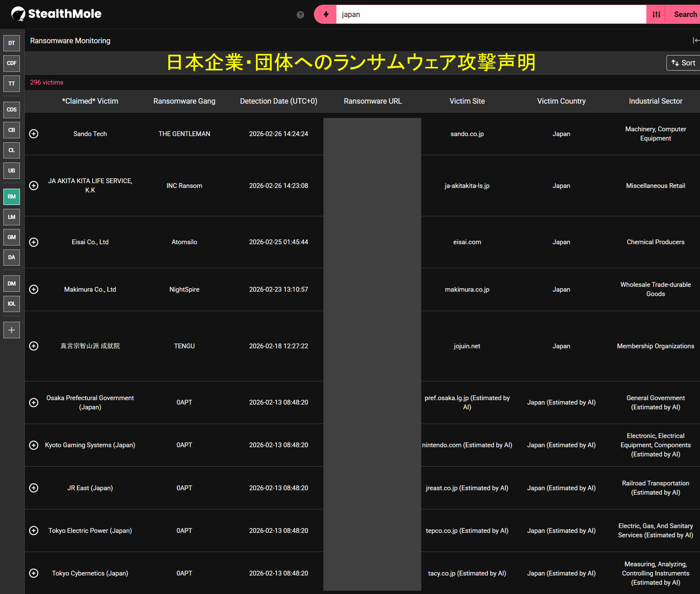The width and height of the screenshot is (700, 594).
Task: Expand the Makimura Co., Ltd row
Action: point(34,290)
